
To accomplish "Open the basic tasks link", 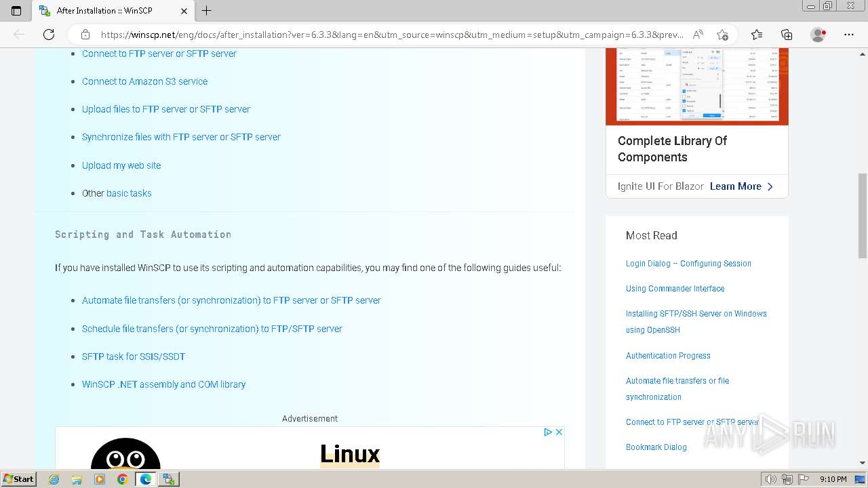I will point(129,193).
